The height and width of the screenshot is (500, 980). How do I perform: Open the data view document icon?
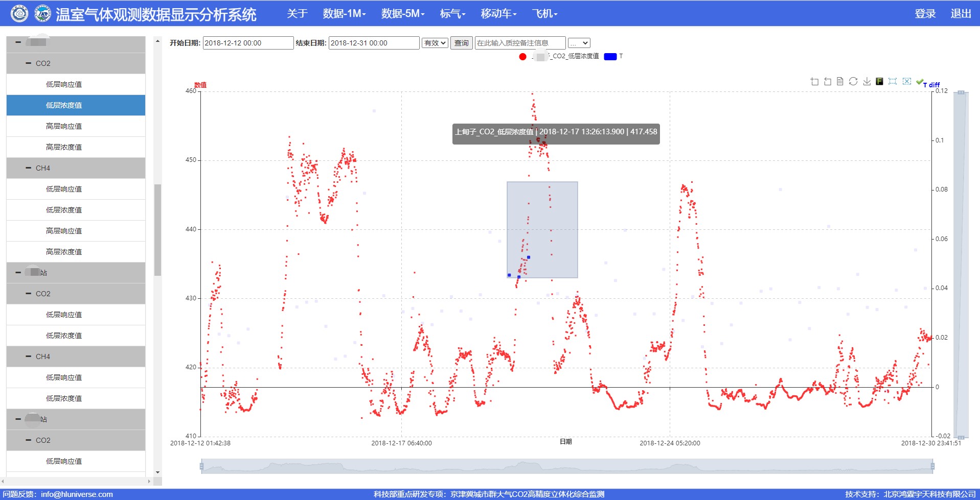point(840,82)
